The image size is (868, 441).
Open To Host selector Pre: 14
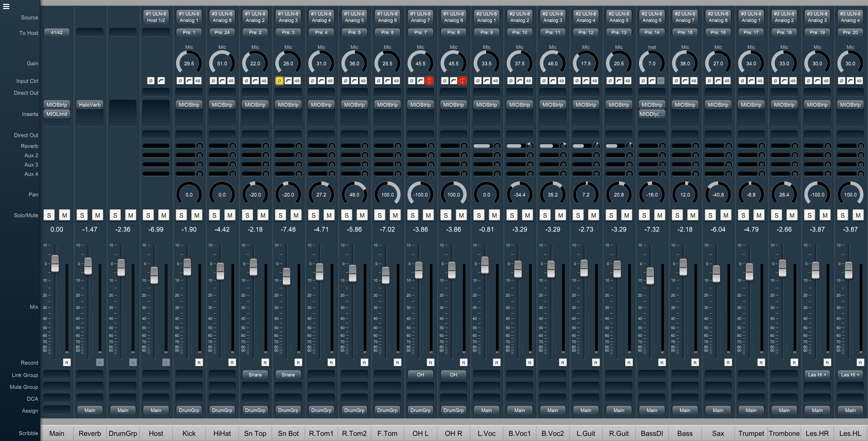[x=652, y=32]
